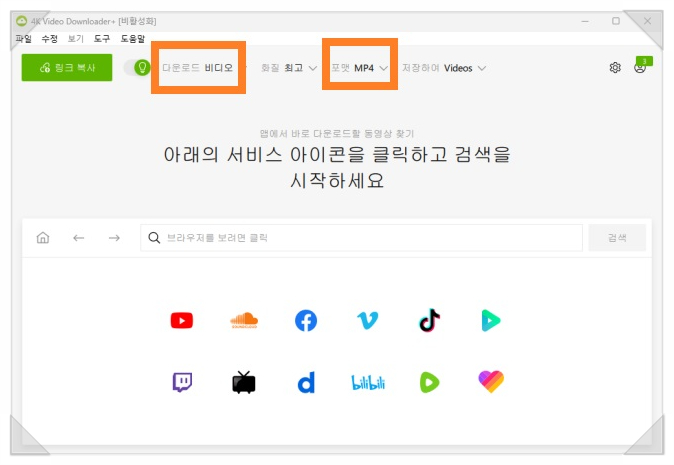The image size is (674, 465).
Task: Open the teal-orange play triangle service icon
Action: [x=491, y=321]
